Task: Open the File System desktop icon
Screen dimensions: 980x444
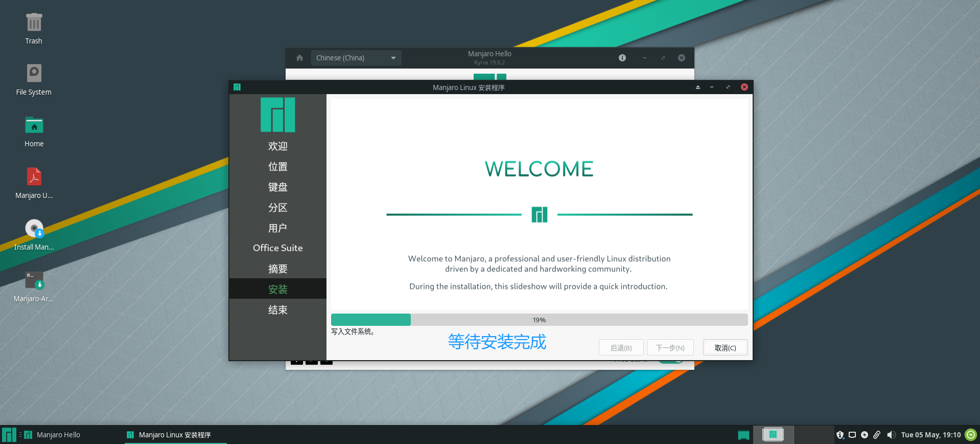Action: pyautogui.click(x=34, y=73)
